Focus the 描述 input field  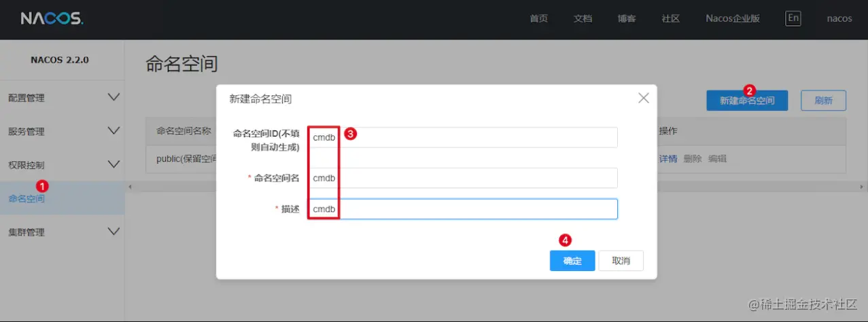pos(462,209)
